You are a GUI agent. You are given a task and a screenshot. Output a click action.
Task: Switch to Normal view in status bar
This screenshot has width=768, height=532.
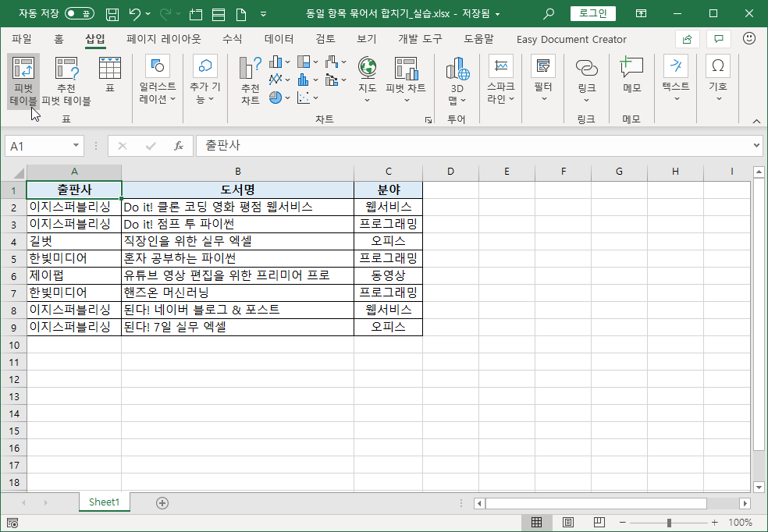[x=536, y=522]
